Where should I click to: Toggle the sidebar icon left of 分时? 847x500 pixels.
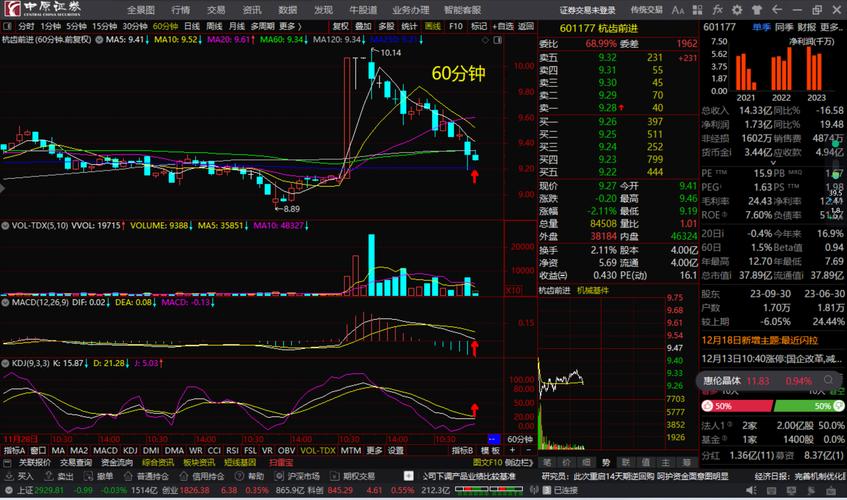(x=8, y=26)
